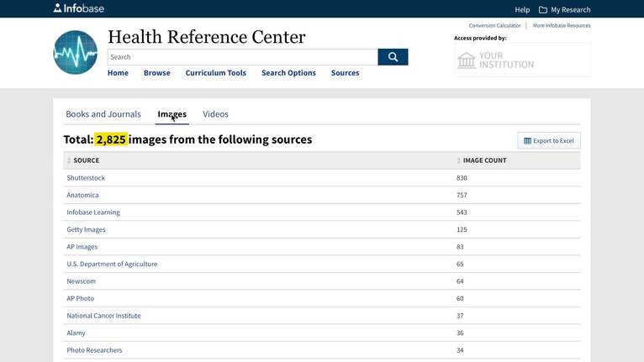Open the My Research folder
This screenshot has width=644, height=362.
click(x=565, y=9)
